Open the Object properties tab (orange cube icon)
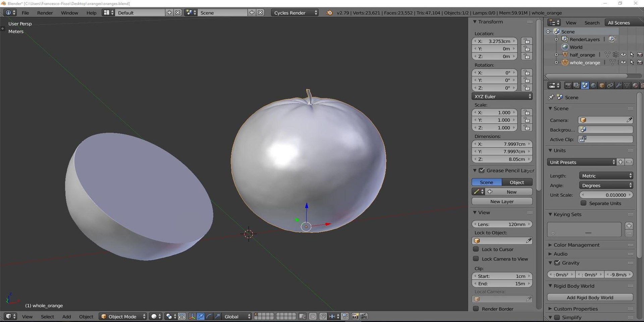The height and width of the screenshot is (322, 644). pos(602,86)
